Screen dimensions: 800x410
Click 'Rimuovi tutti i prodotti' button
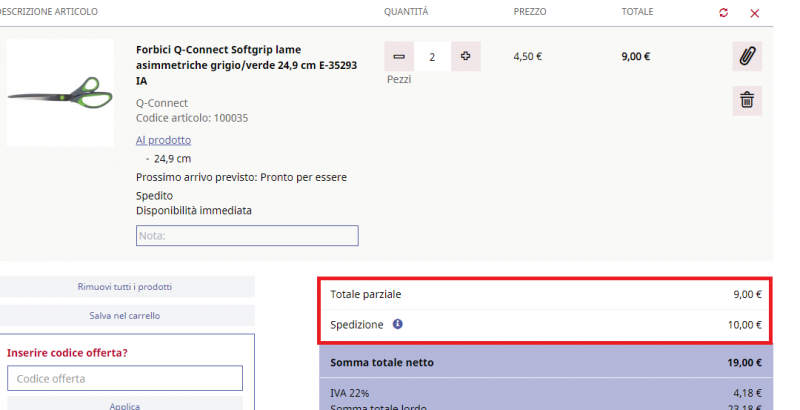124,287
